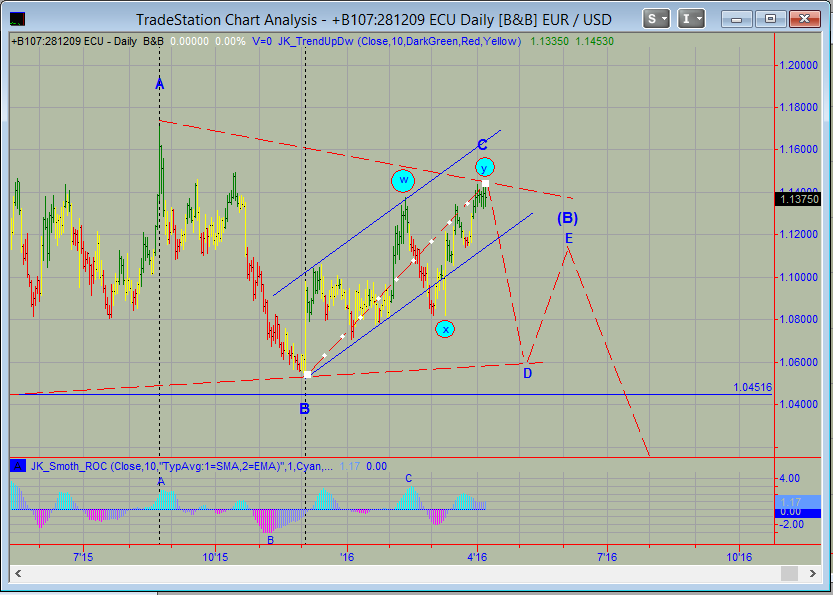Screen dimensions: 833x595
Task: Open the S symbol-link dropdown
Action: coord(657,18)
